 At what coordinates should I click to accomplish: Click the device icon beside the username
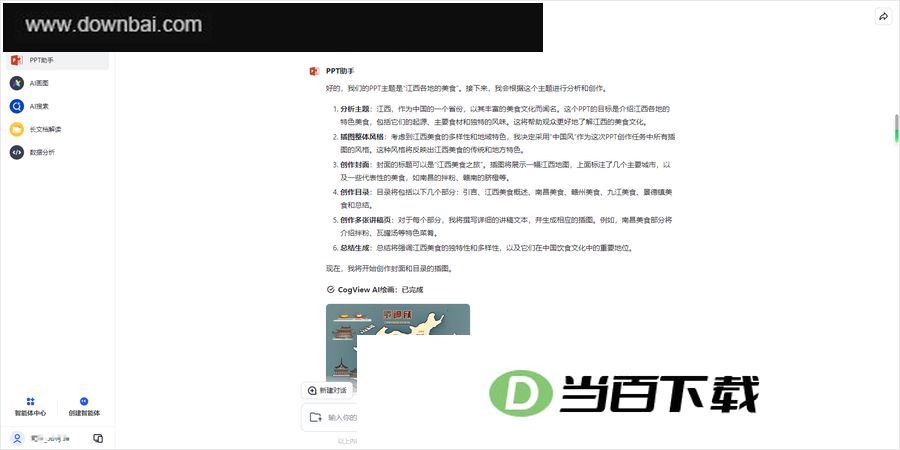(98, 438)
